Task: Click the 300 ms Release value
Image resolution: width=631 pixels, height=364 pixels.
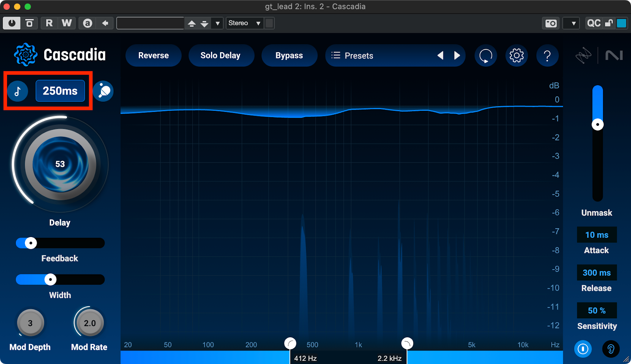Action: pyautogui.click(x=597, y=273)
